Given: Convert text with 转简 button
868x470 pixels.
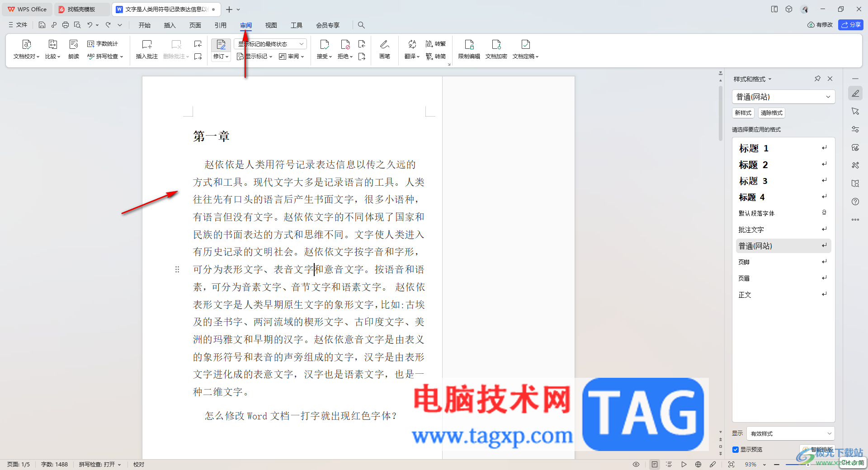Looking at the screenshot, I should [x=436, y=56].
